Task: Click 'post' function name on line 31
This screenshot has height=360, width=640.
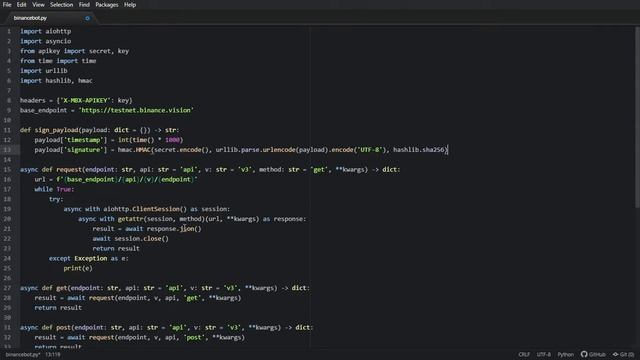Action: 64,327
